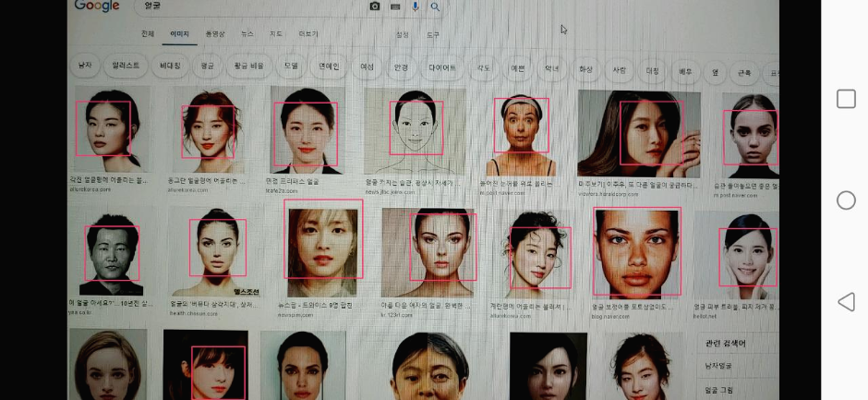Viewport: 868px width, 400px height.
Task: Open the kr.123rf.com image thumbnail
Action: click(x=429, y=254)
